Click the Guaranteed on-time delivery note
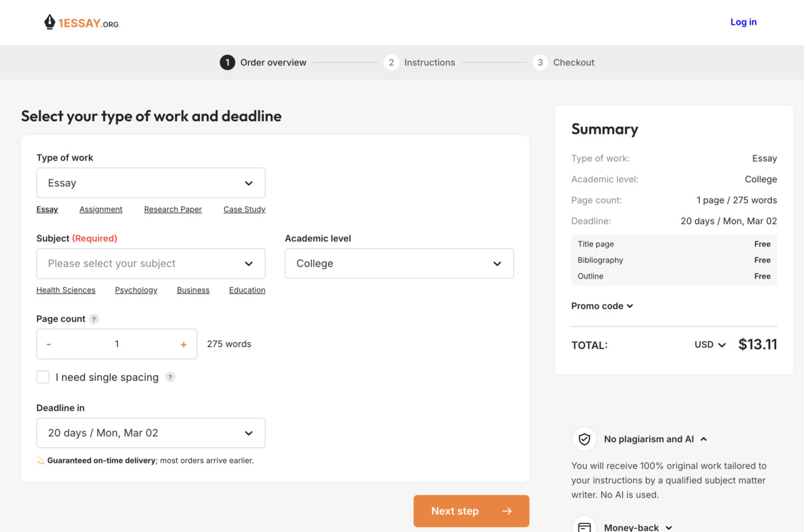This screenshot has width=804, height=532. pyautogui.click(x=145, y=460)
